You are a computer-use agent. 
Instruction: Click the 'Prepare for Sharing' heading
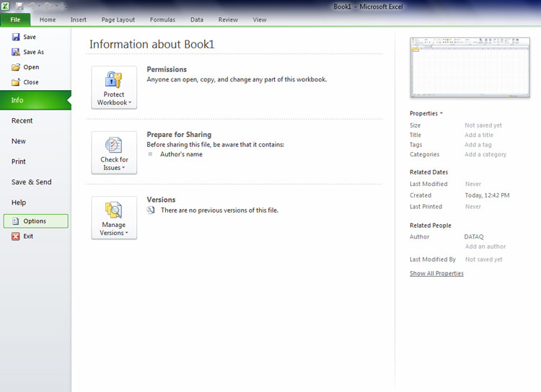179,135
